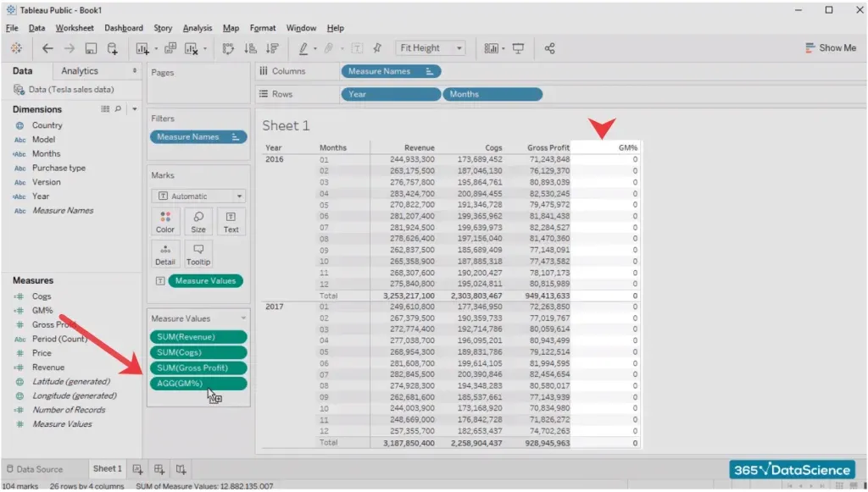Click the Presentation mode icon

point(518,49)
